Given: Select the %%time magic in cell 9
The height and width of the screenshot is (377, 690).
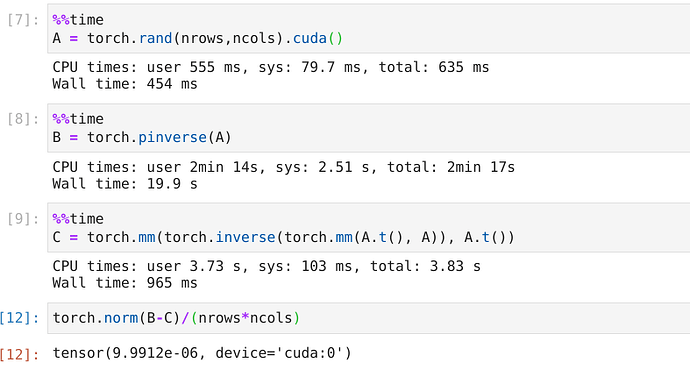Looking at the screenshot, I should 78,219.
